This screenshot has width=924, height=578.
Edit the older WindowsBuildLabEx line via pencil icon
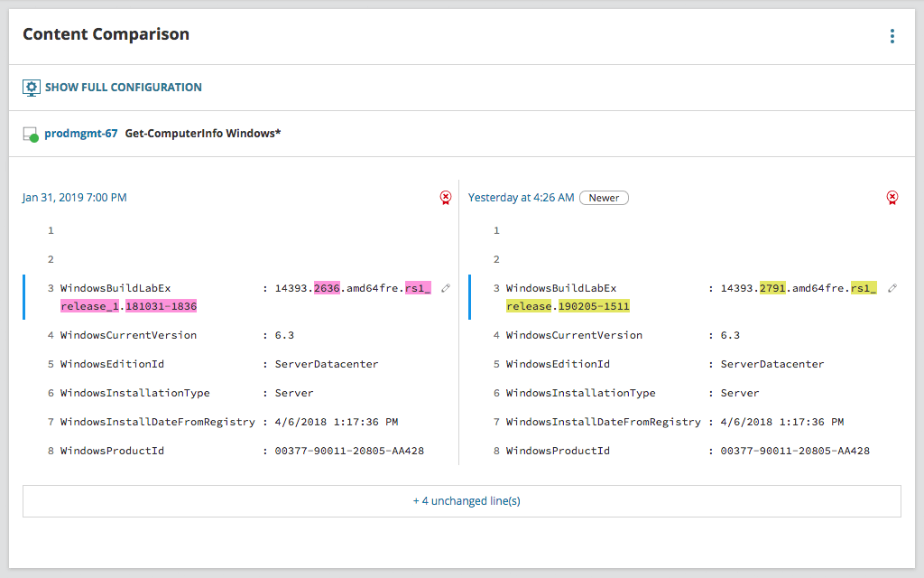[x=446, y=288]
